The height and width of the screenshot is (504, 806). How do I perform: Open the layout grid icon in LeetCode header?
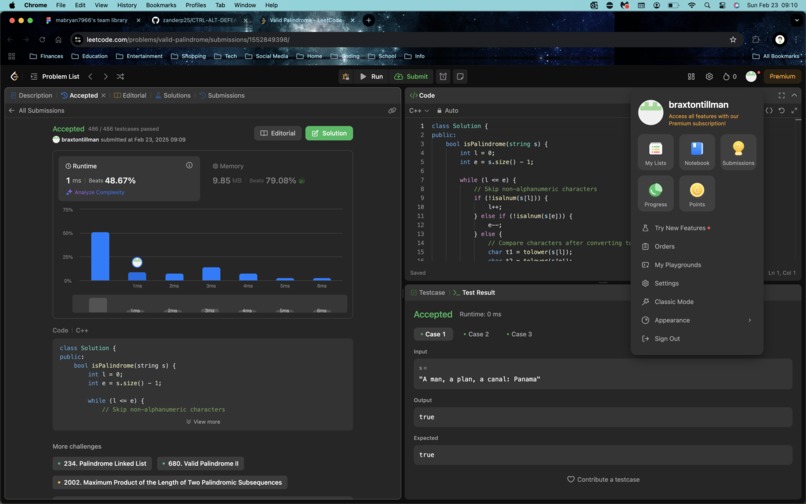691,76
